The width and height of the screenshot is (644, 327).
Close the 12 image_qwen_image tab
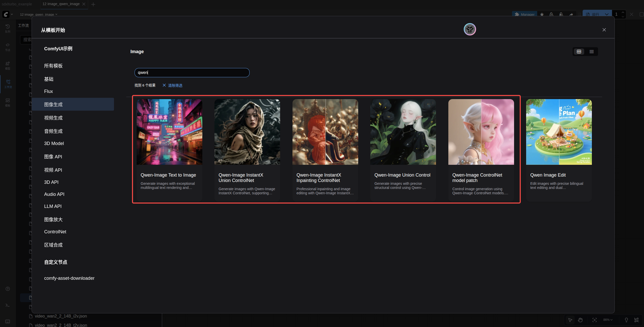(84, 4)
